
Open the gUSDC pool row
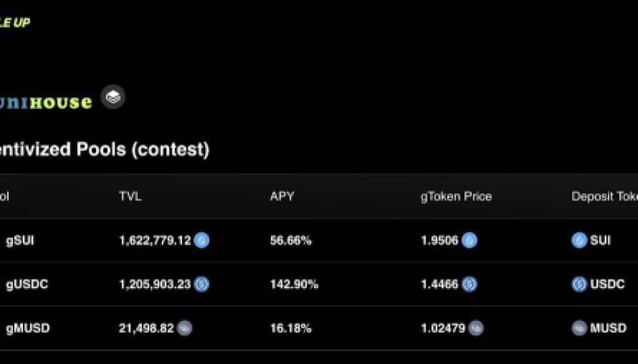pos(27,284)
